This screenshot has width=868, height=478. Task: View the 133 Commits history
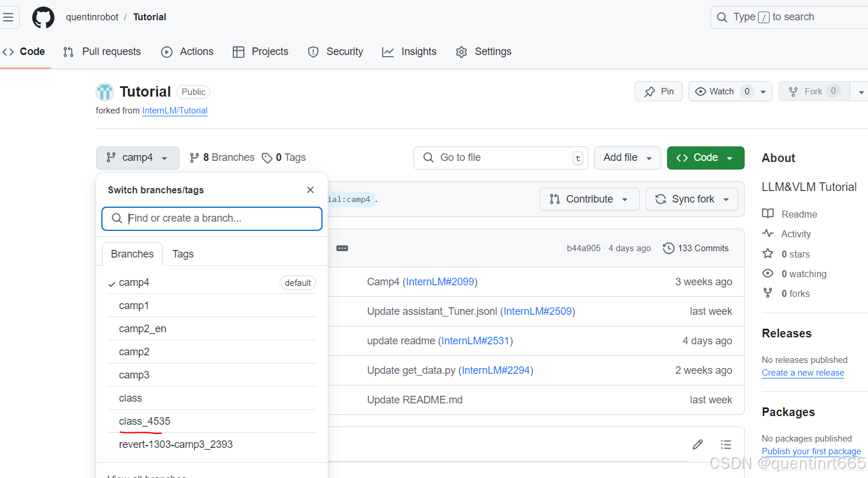696,248
